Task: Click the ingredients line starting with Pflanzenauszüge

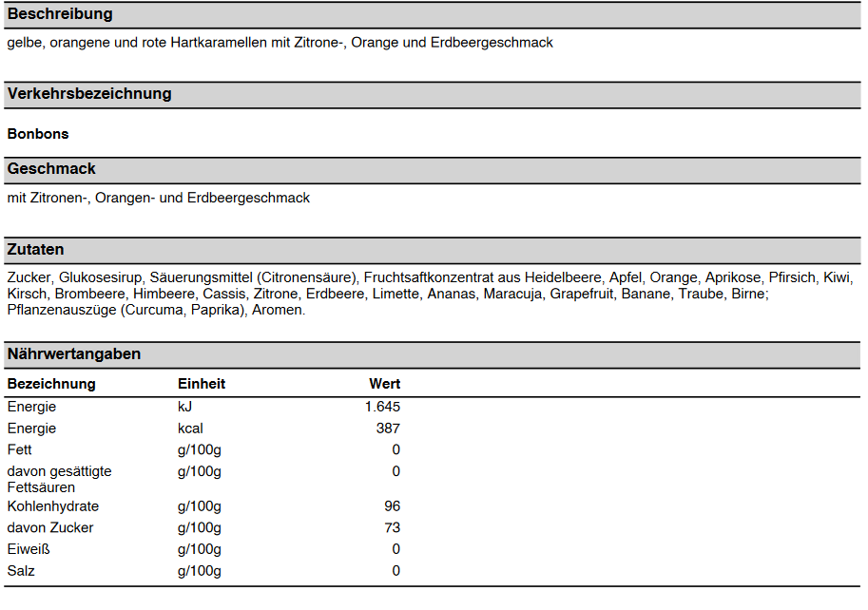Action: tap(156, 310)
